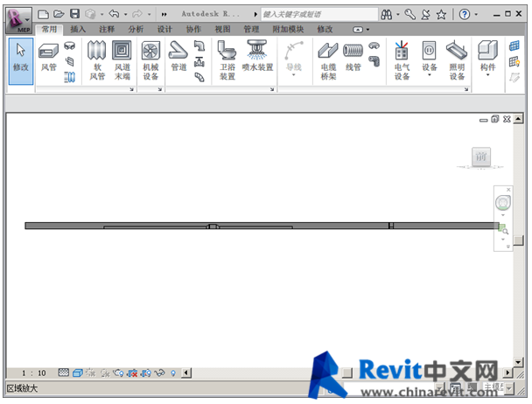This screenshot has height=404, width=532.
Task: Open mechanical panel dialog launcher arrow
Action: click(x=160, y=89)
